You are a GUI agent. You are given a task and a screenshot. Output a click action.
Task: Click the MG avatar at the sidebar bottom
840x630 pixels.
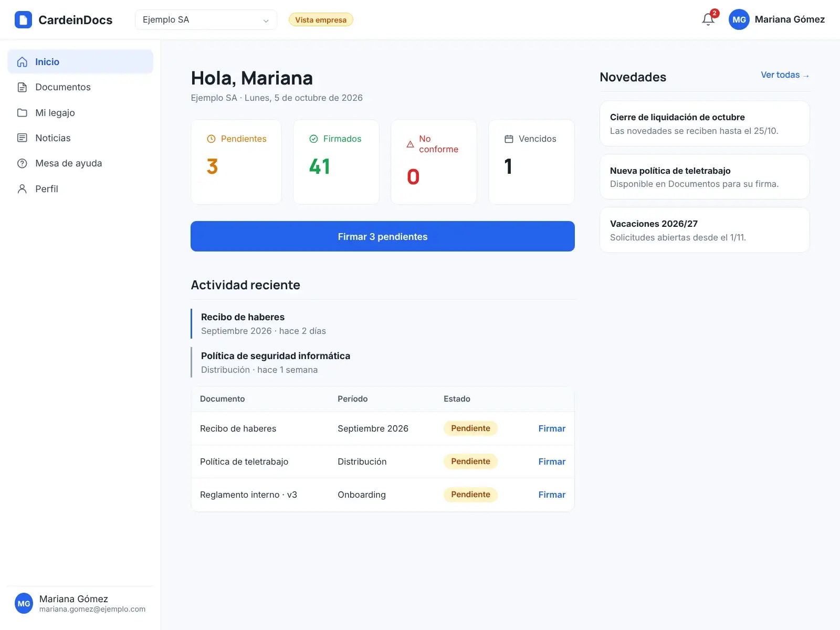tap(24, 603)
